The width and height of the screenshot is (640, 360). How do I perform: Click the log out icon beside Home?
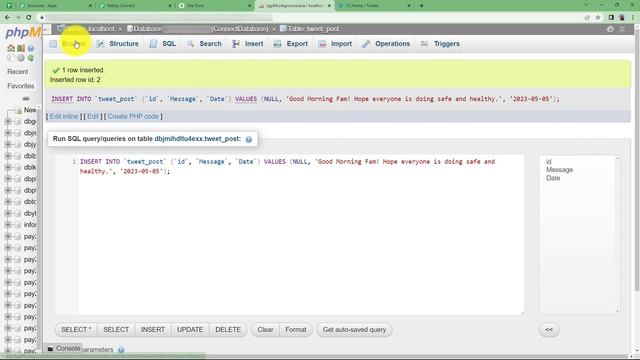coord(20,48)
